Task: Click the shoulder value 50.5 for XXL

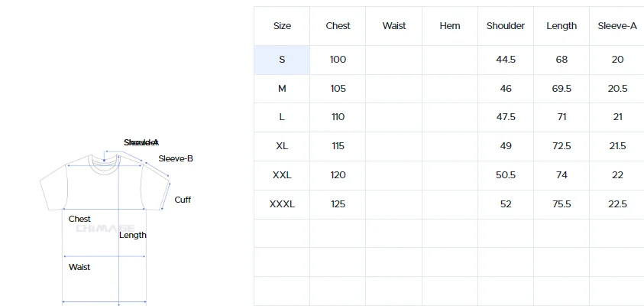Action: (506, 175)
